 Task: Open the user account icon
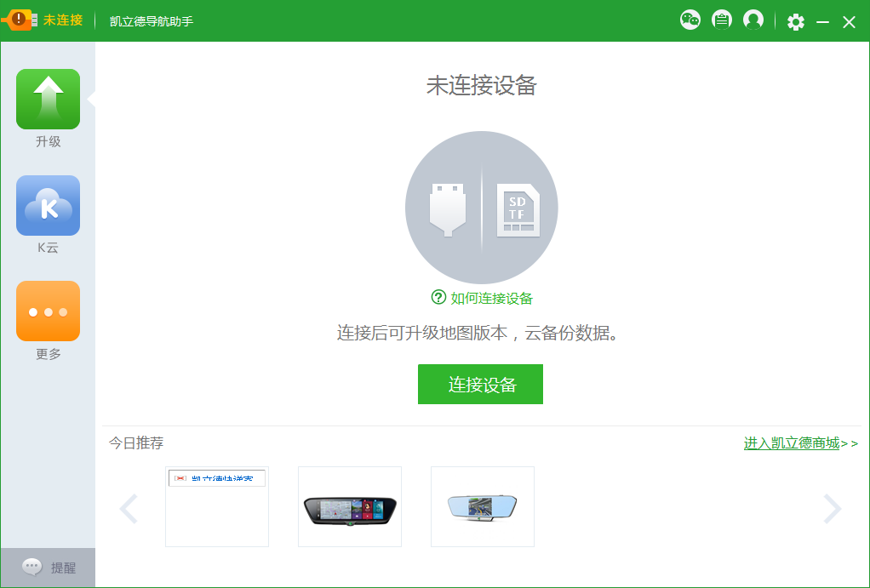pos(753,20)
